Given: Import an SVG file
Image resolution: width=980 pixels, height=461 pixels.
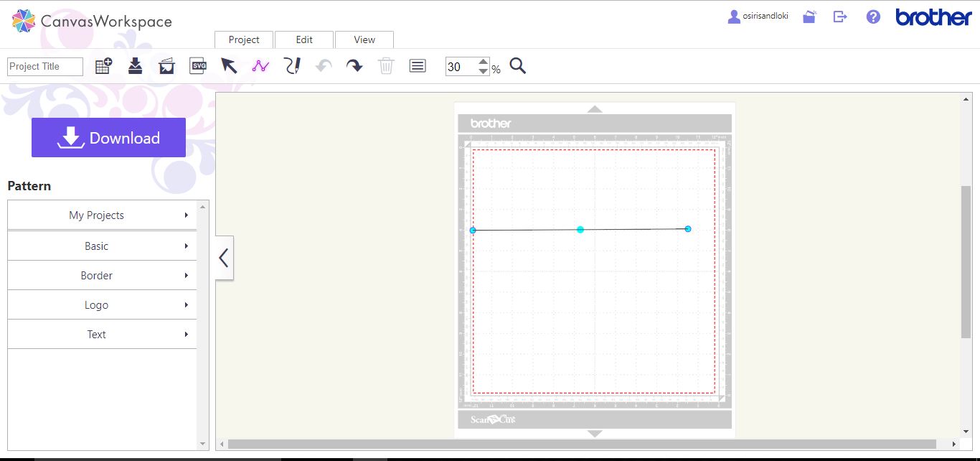Looking at the screenshot, I should point(198,65).
